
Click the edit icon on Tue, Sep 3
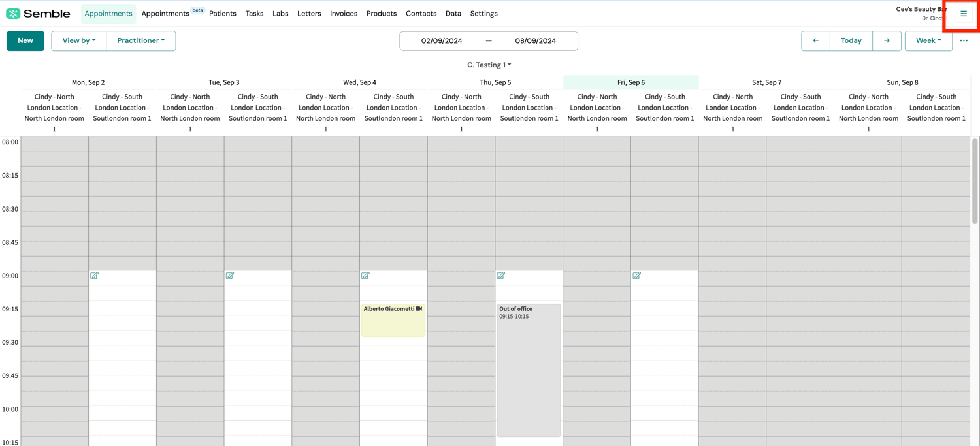point(230,276)
